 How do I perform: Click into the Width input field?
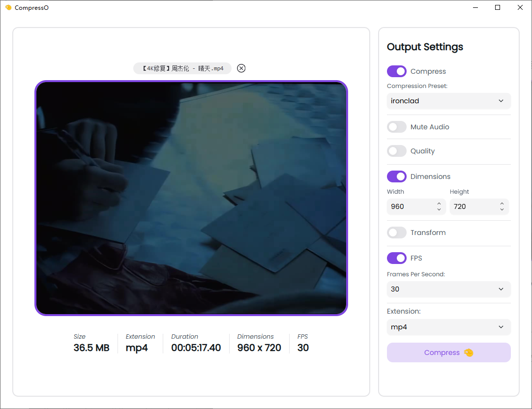click(x=411, y=206)
